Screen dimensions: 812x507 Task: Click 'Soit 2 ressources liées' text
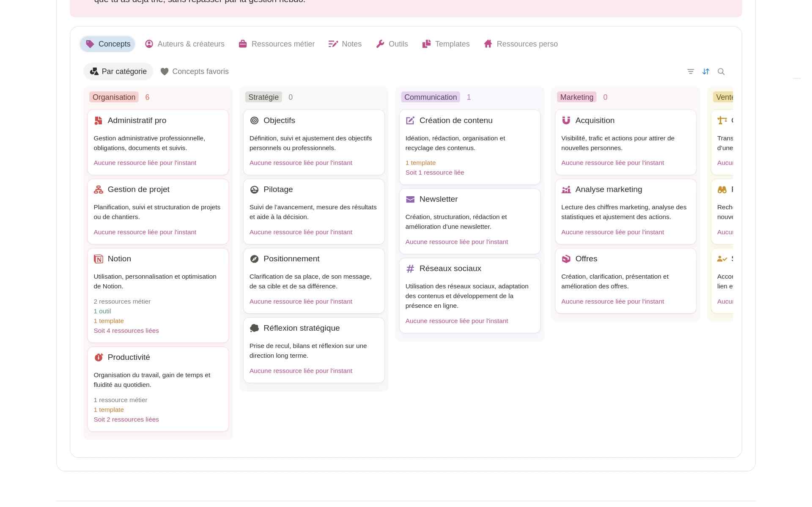pyautogui.click(x=126, y=419)
